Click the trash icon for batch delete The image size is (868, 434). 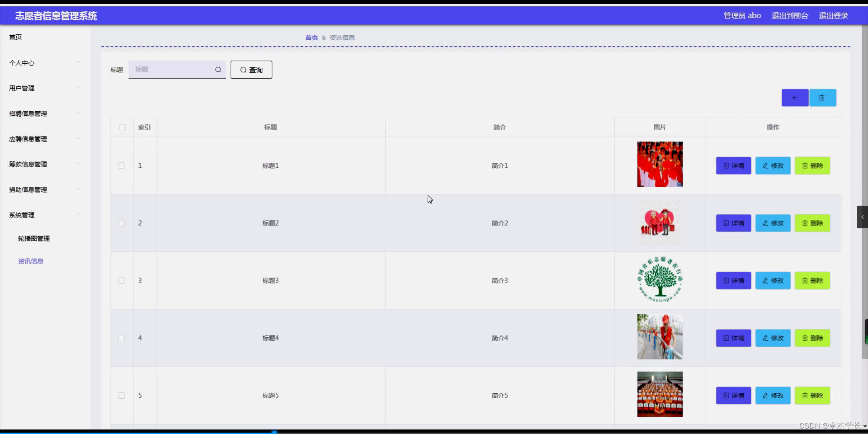(823, 98)
